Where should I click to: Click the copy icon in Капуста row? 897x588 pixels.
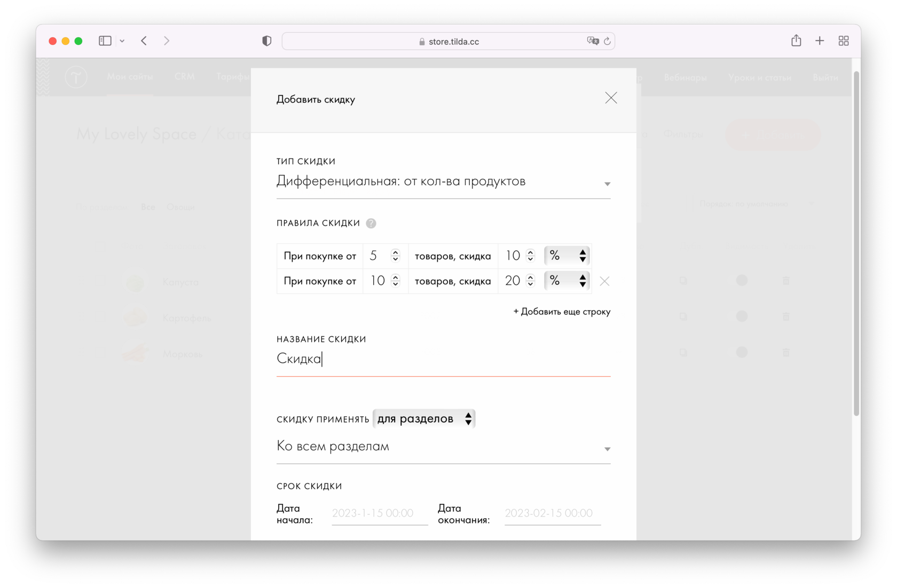click(683, 280)
